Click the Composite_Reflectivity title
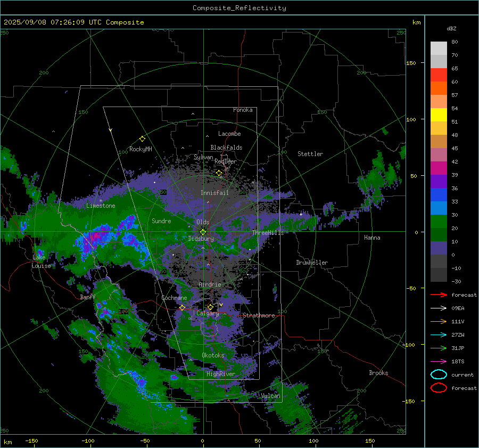This screenshot has width=479, height=448. [x=239, y=8]
